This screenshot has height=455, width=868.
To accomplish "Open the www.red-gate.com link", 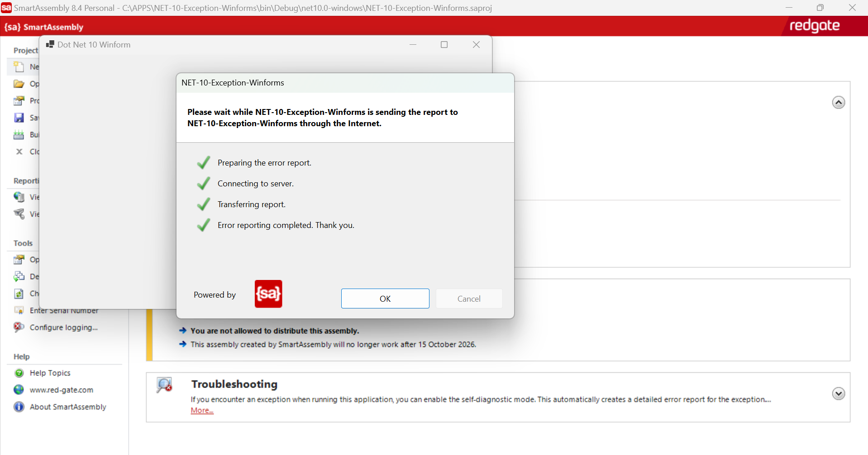I will click(62, 390).
